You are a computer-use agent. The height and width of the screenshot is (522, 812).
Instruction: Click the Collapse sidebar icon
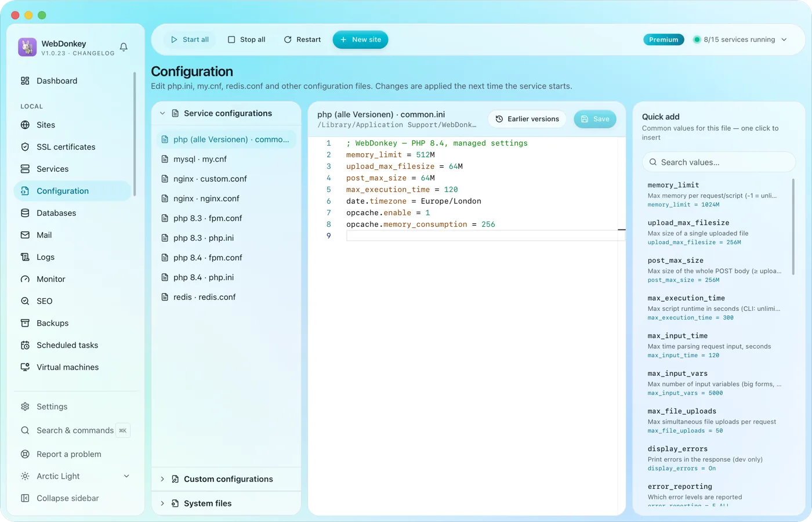point(25,498)
